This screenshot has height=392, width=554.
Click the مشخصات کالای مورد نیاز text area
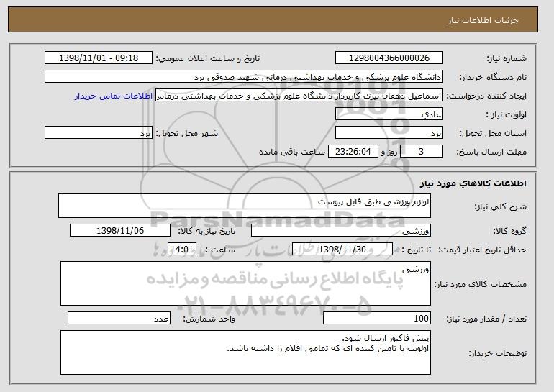pyautogui.click(x=245, y=283)
